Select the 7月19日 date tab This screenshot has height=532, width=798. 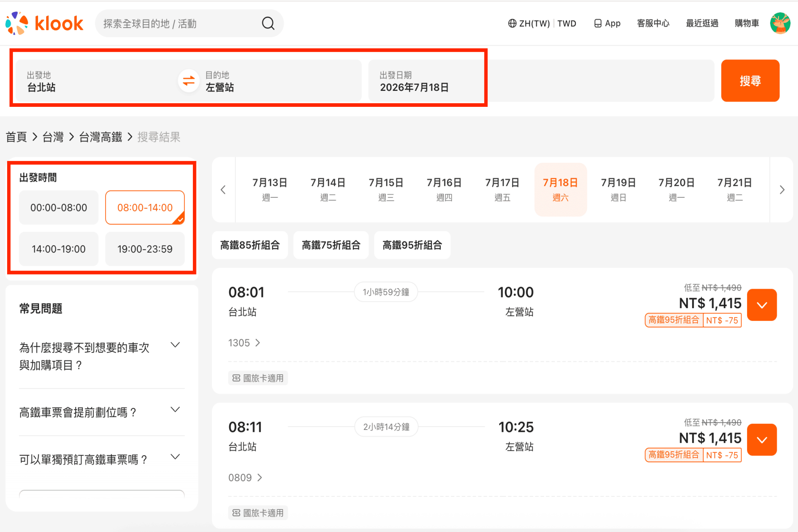coord(618,190)
